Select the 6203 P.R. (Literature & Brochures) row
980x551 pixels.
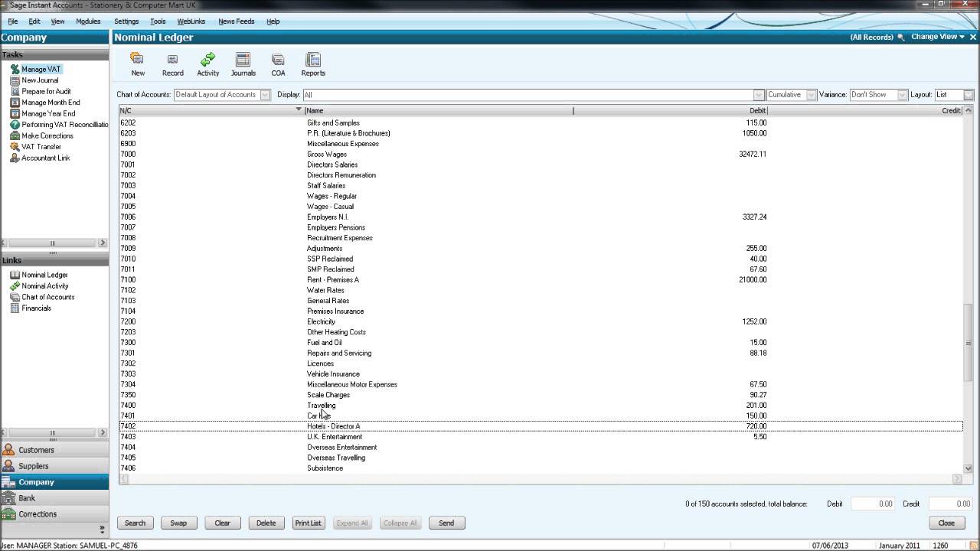[x=541, y=133]
